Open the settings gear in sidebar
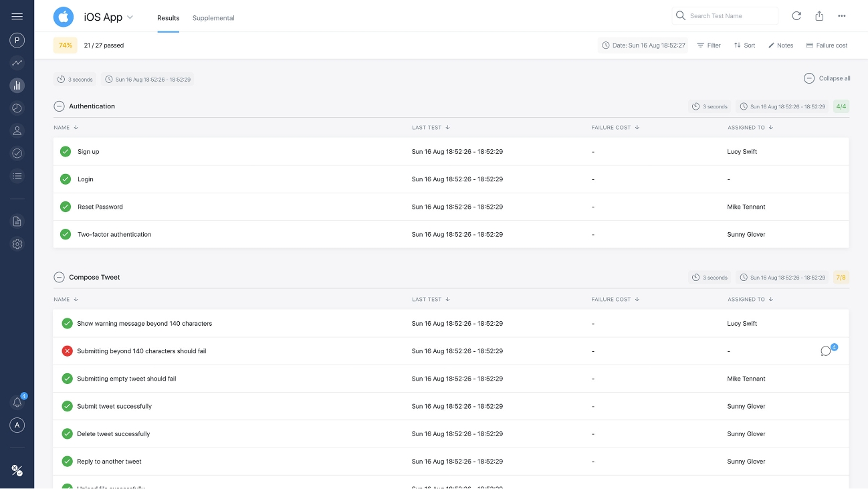This screenshot has height=489, width=868. pos(17,244)
